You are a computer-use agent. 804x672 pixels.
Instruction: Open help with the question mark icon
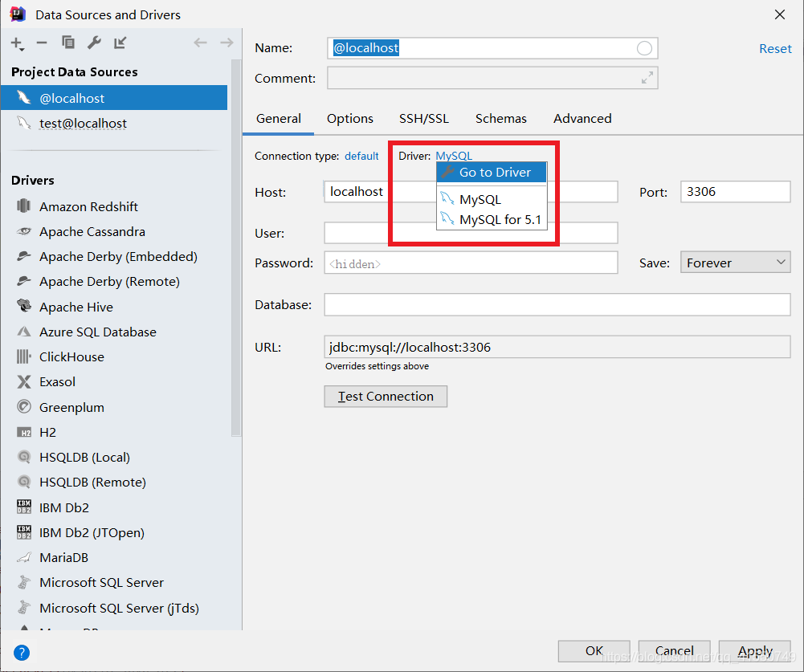[x=22, y=653]
